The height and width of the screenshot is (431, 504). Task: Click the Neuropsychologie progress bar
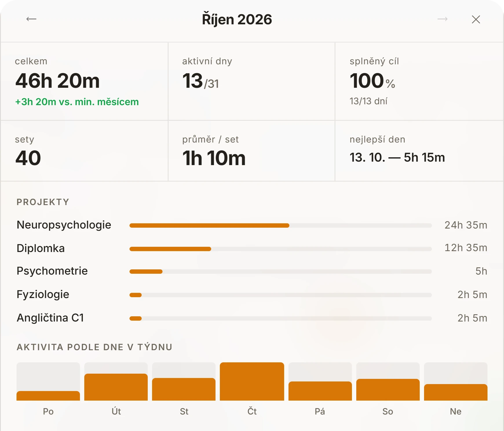coord(281,225)
